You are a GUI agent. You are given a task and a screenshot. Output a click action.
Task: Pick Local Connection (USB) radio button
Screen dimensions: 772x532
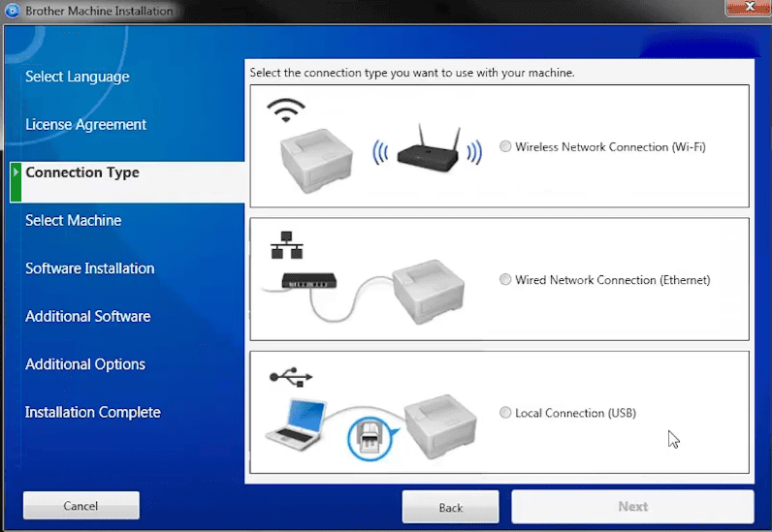pos(505,413)
